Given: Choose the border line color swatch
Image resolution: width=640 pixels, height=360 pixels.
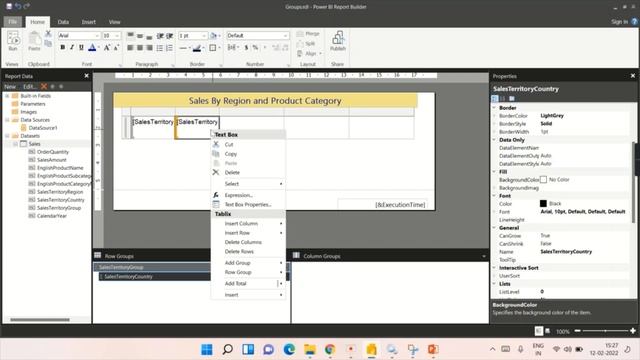Looking at the screenshot, I should tap(197, 48).
